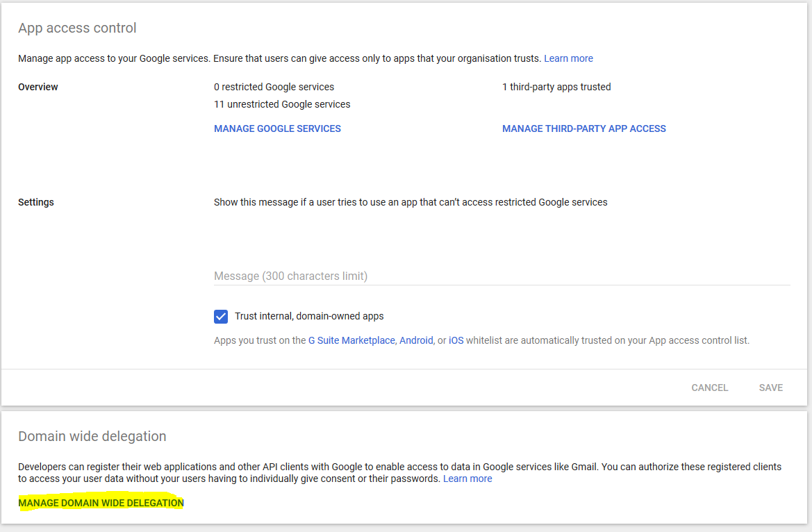
Task: Open the iOS whitelist link
Action: (456, 340)
